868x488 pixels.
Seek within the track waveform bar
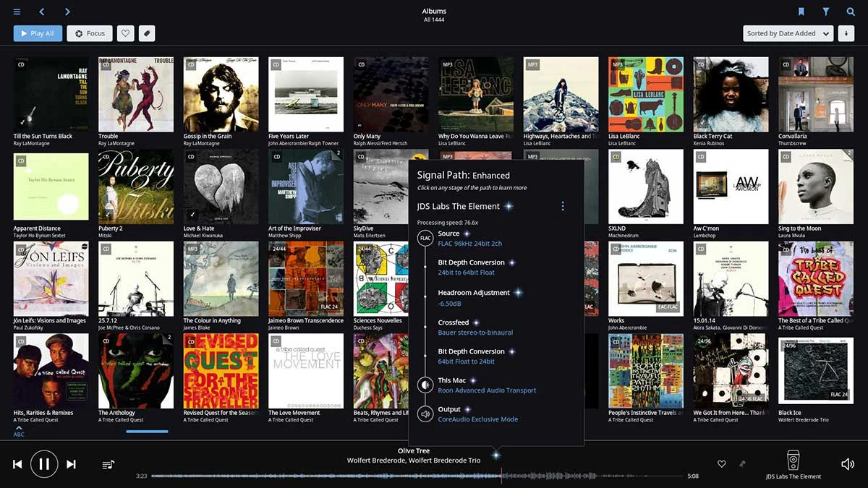pos(417,476)
